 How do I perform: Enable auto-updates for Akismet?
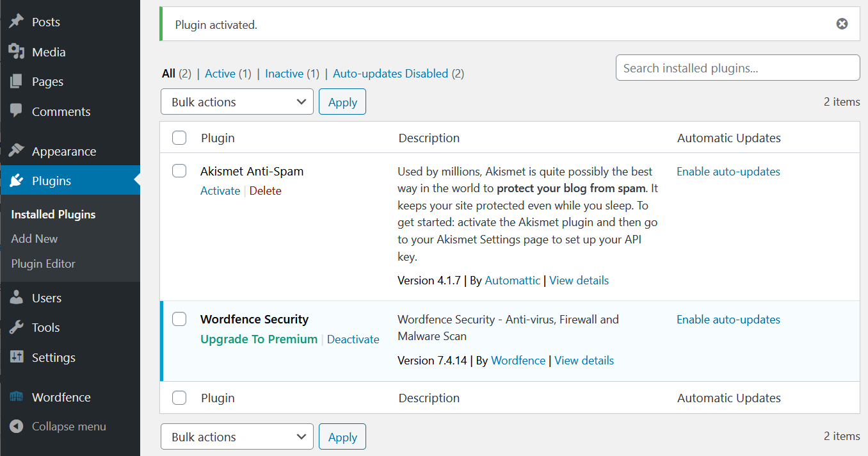pyautogui.click(x=728, y=172)
